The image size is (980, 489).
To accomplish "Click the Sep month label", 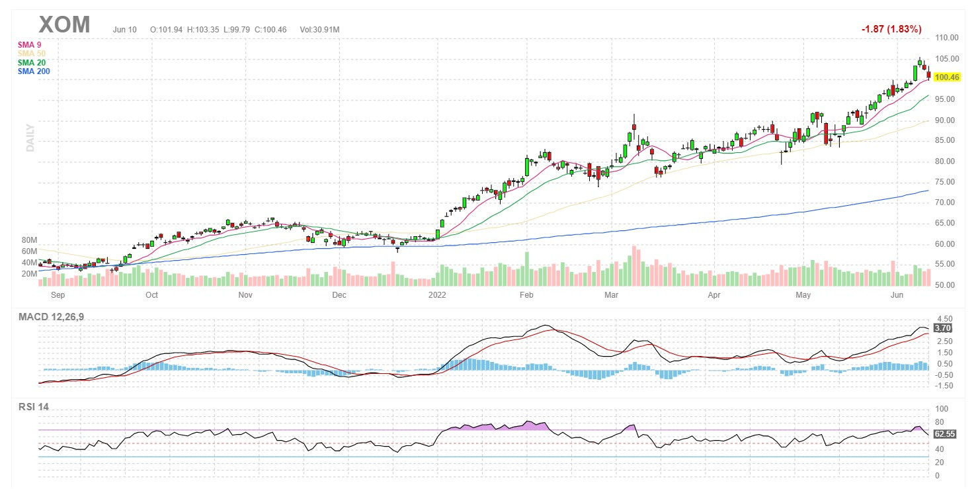I will pos(58,296).
